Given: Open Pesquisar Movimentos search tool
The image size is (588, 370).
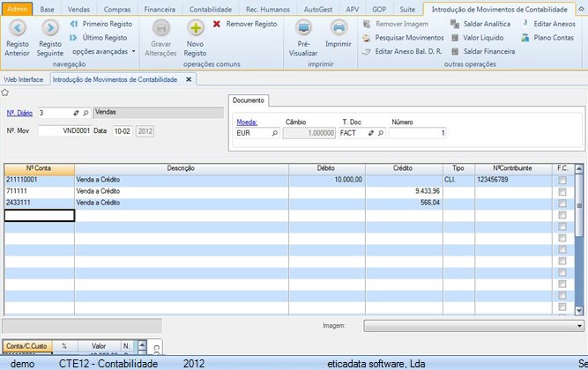Looking at the screenshot, I should click(403, 38).
